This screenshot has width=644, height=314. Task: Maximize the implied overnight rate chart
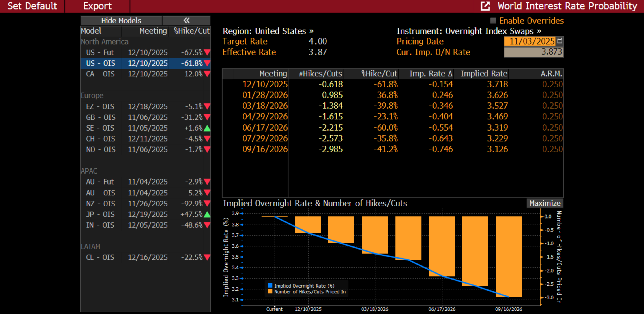coord(545,203)
